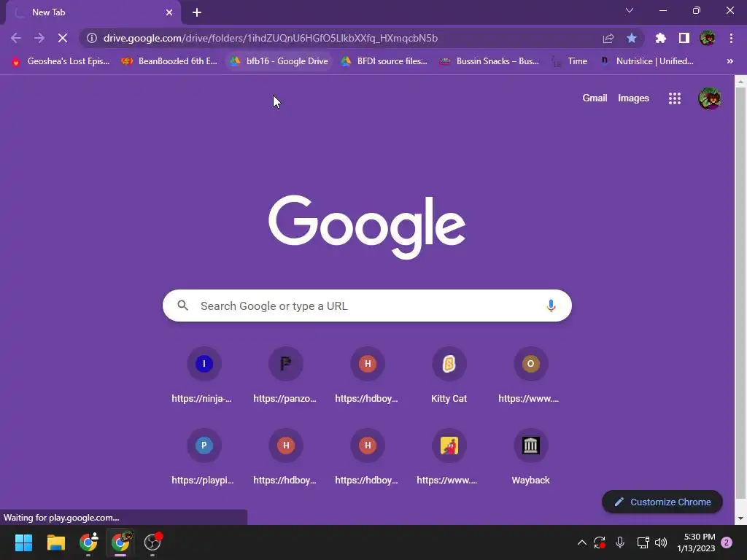This screenshot has height=560, width=747.
Task: Open Windows Start menu
Action: tap(24, 542)
